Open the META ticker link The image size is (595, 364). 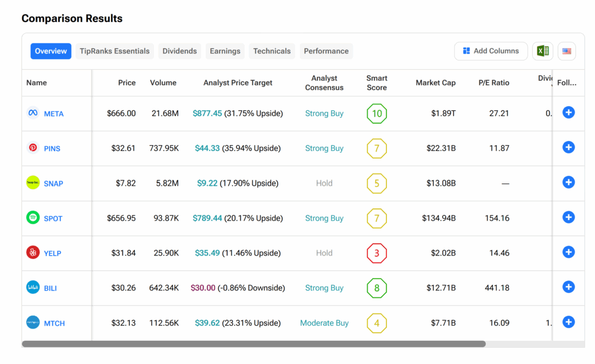53,114
